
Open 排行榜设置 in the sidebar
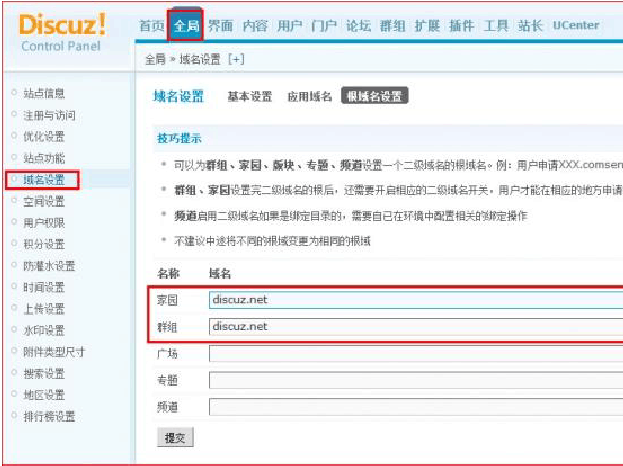click(x=49, y=416)
